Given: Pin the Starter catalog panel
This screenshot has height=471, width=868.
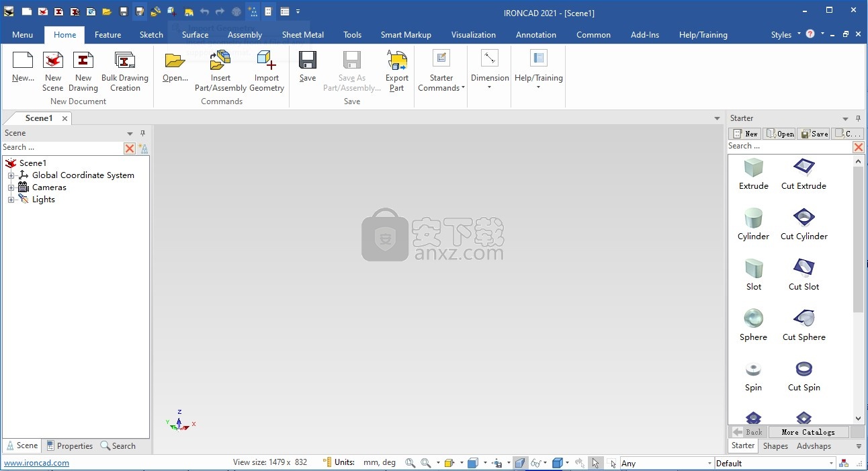Looking at the screenshot, I should click(x=858, y=118).
